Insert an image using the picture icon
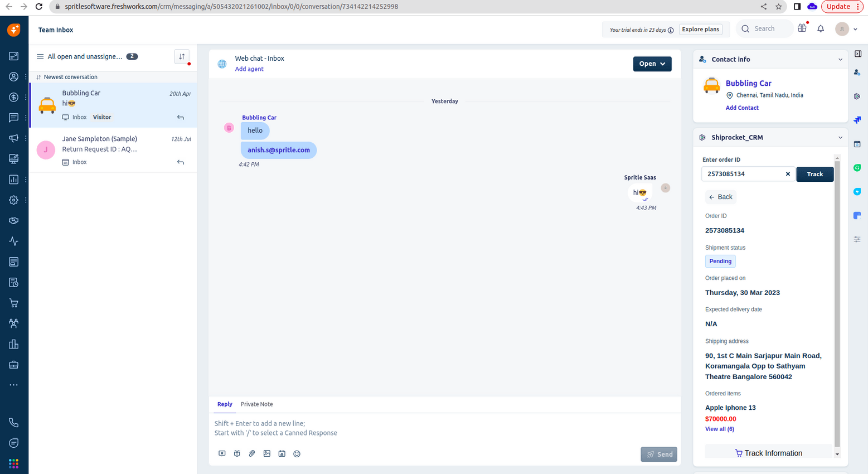Image resolution: width=868 pixels, height=474 pixels. point(267,454)
